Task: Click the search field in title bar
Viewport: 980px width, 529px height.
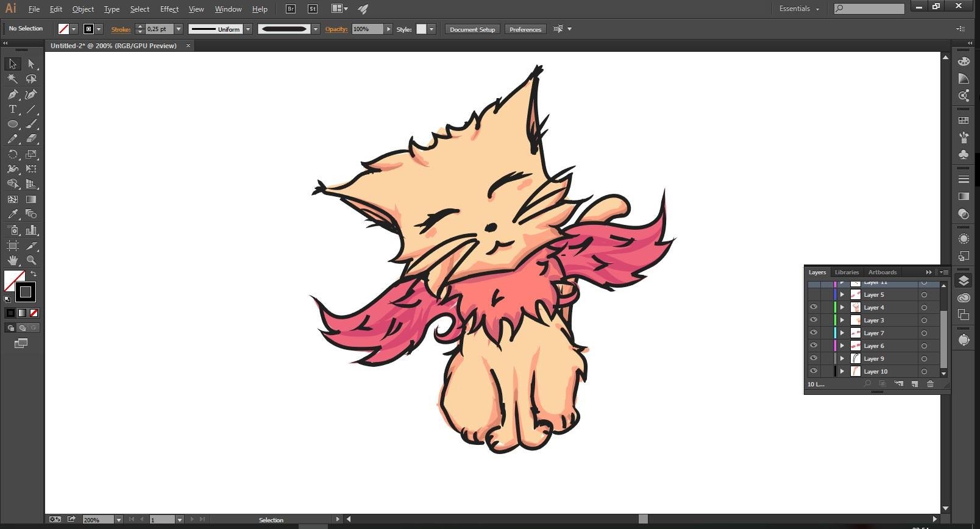Action: [x=869, y=9]
